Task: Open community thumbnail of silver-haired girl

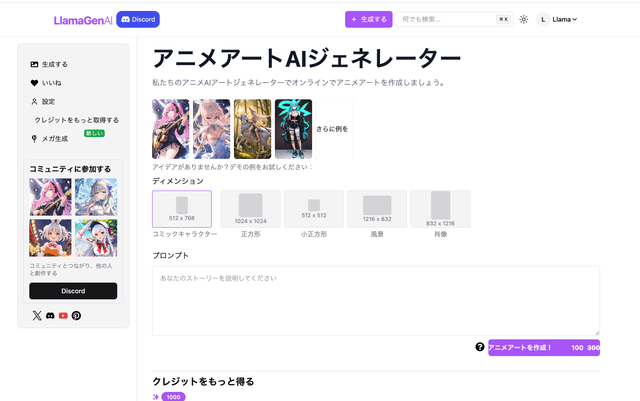Action: pos(96,197)
